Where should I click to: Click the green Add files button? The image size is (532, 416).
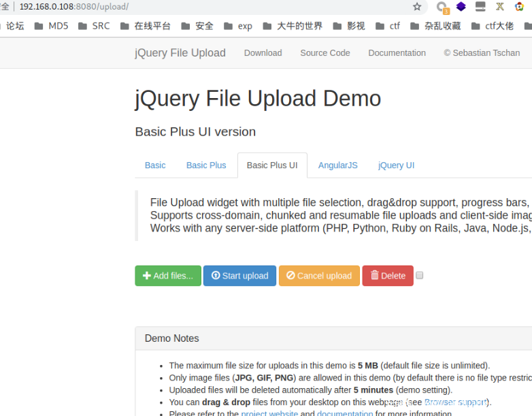point(168,276)
